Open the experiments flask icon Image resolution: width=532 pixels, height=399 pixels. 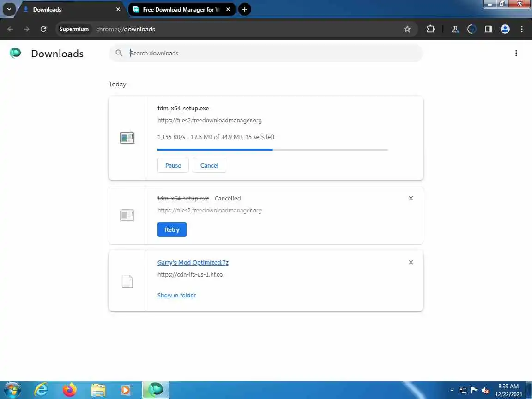[x=455, y=29]
